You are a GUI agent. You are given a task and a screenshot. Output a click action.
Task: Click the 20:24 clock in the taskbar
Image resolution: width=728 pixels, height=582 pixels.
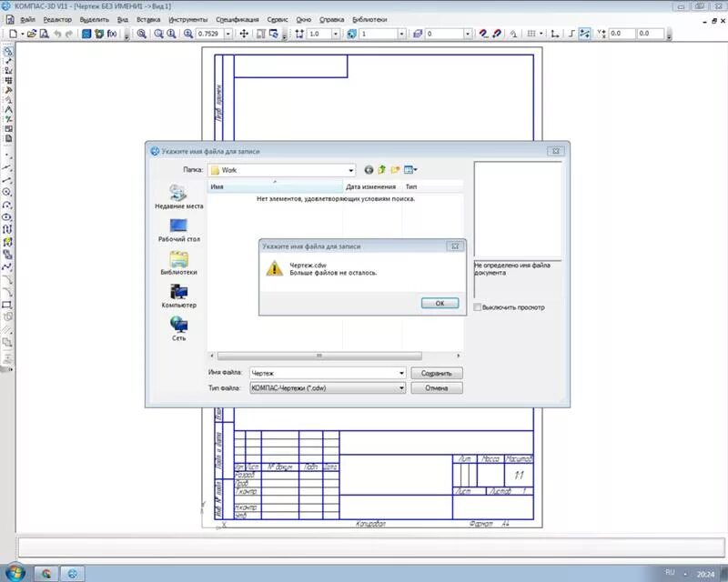point(705,574)
